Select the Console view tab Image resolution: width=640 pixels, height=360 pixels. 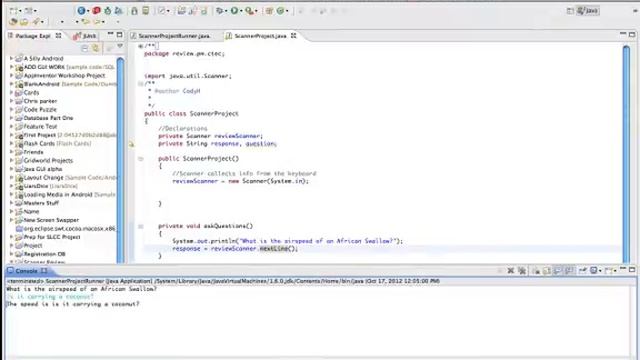26,271
